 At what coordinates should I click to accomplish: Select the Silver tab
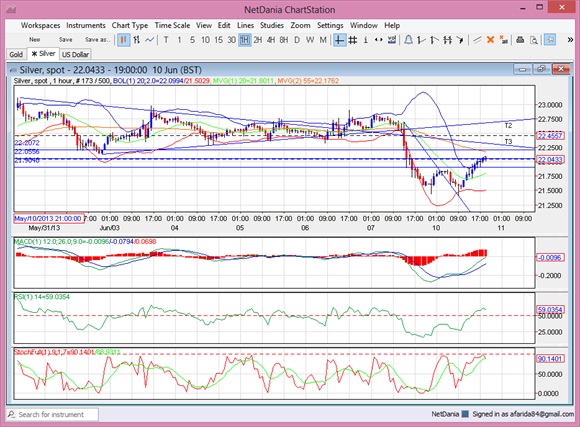pos(43,54)
